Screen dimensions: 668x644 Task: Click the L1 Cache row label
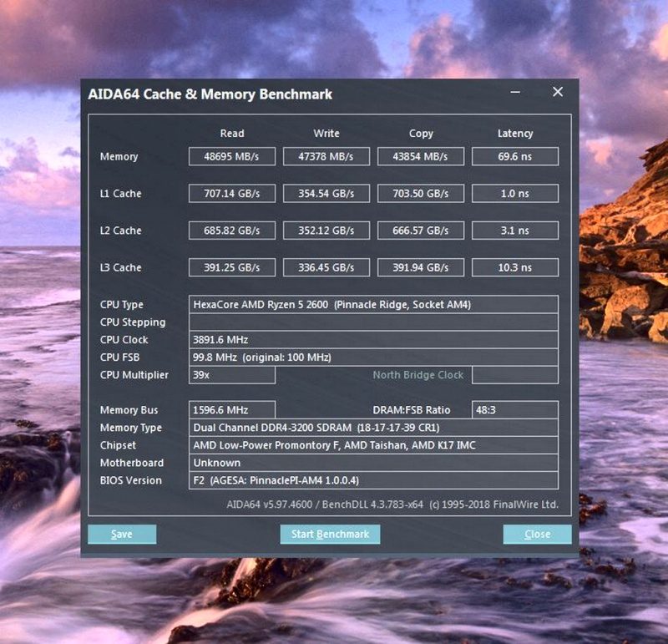click(120, 194)
